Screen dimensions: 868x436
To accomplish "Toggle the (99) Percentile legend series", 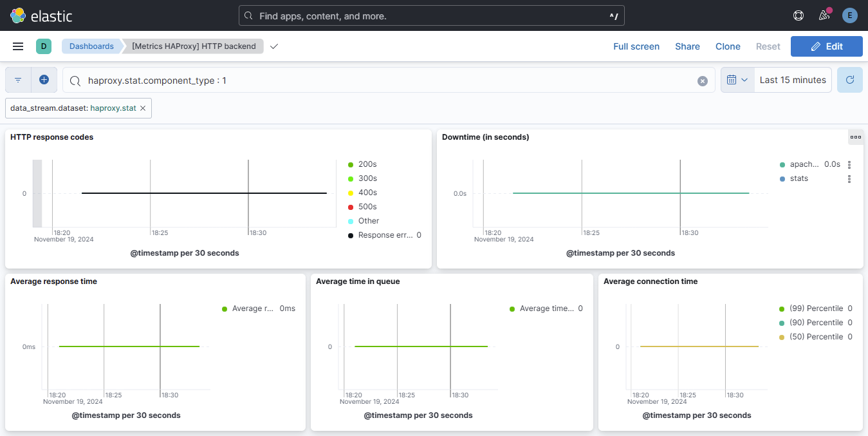I will [815, 308].
